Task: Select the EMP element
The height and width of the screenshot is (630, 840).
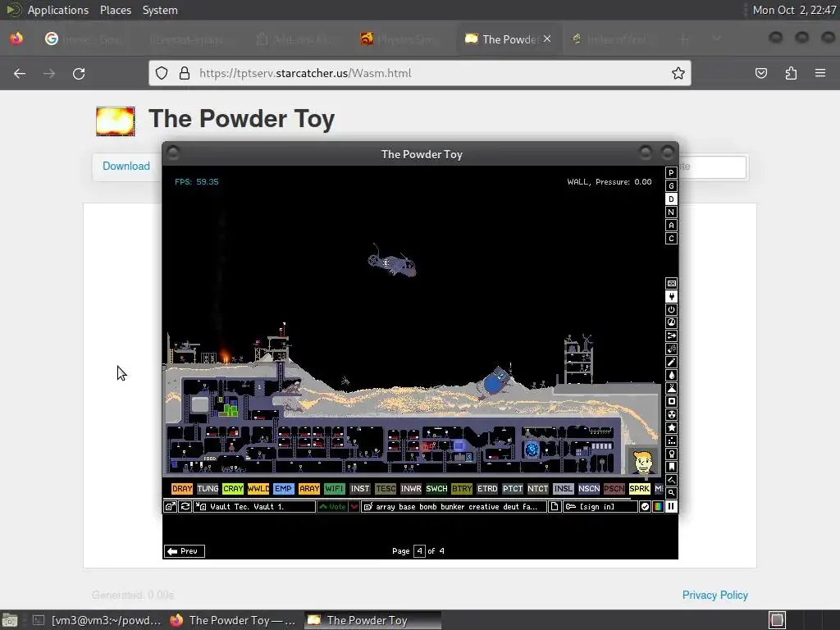Action: point(283,489)
